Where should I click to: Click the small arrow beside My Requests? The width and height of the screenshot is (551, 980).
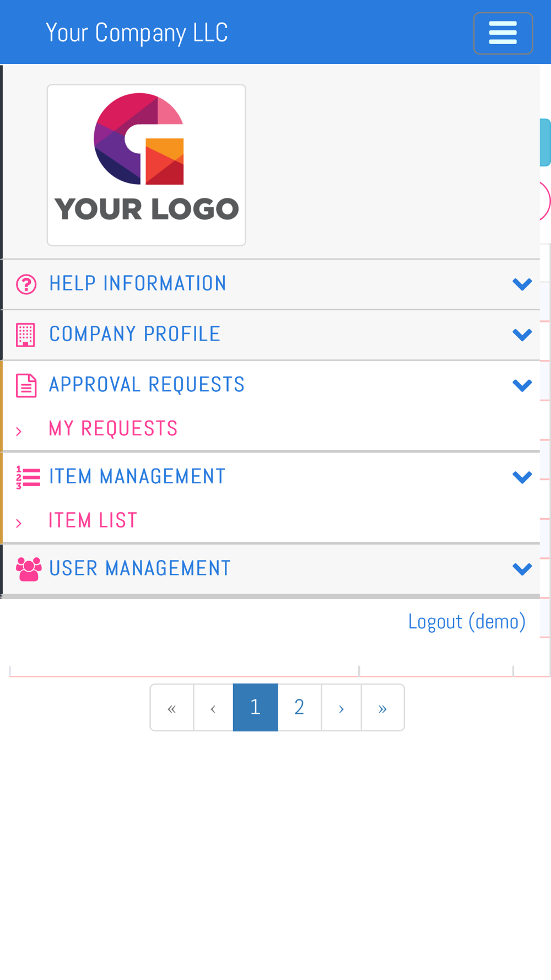point(19,431)
